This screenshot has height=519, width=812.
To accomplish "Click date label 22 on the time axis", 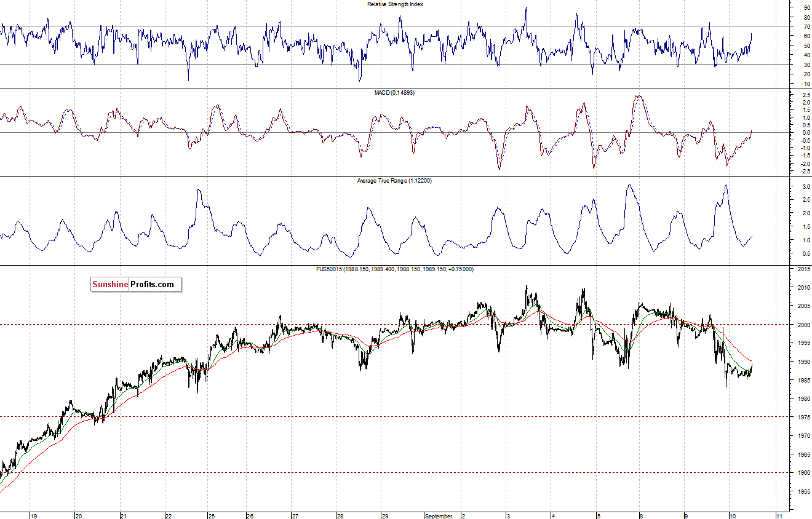I will click(x=169, y=516).
